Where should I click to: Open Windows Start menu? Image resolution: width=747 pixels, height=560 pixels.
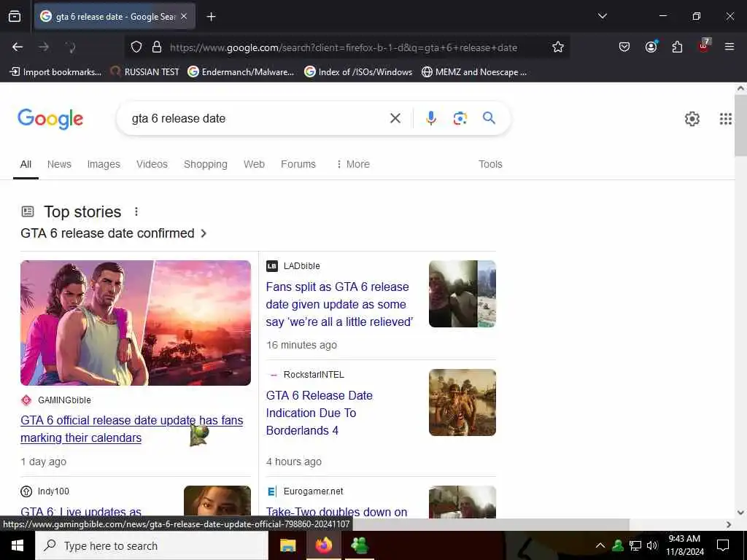[x=18, y=545]
